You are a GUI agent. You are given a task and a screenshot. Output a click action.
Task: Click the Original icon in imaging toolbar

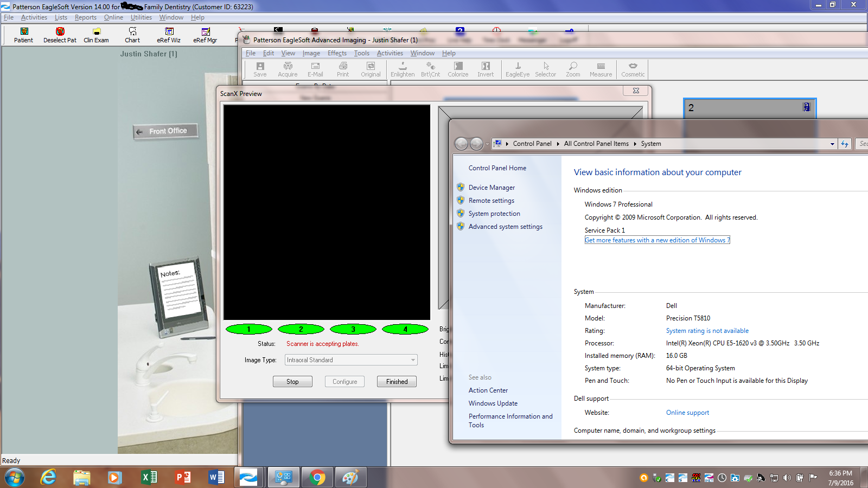[371, 69]
